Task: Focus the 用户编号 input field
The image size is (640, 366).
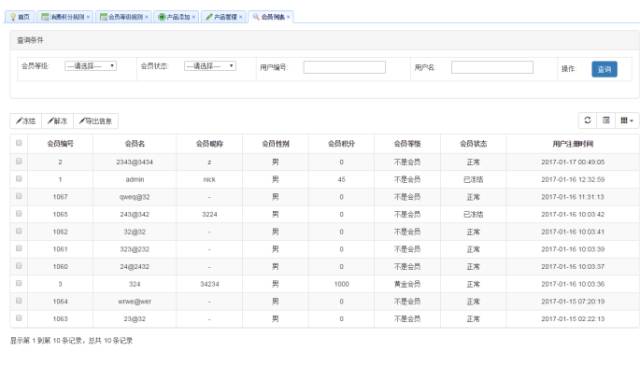Action: tap(344, 67)
